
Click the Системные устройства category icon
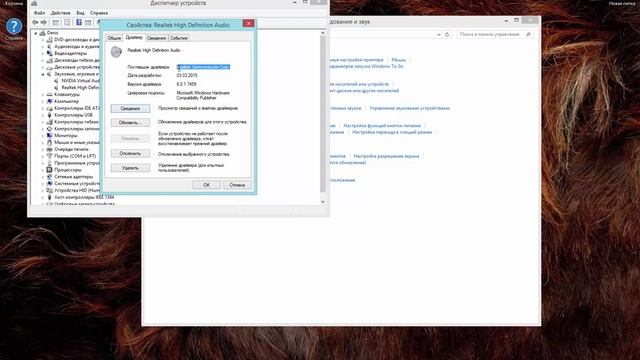pyautogui.click(x=49, y=184)
